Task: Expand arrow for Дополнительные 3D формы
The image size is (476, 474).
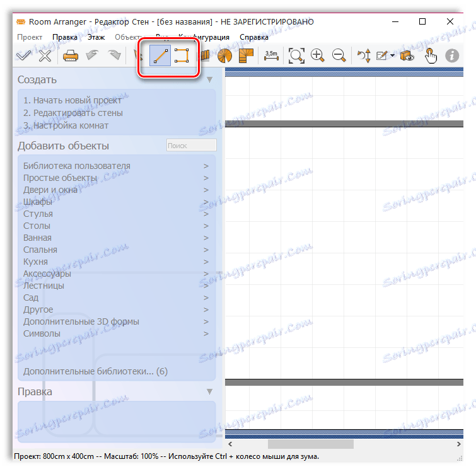Action: (x=206, y=321)
